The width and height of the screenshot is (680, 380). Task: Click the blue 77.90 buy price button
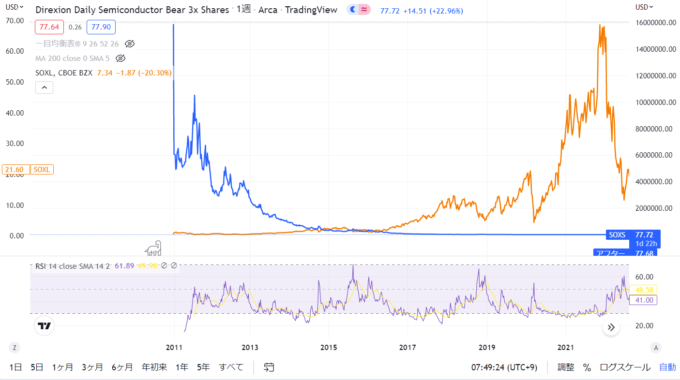click(x=101, y=27)
